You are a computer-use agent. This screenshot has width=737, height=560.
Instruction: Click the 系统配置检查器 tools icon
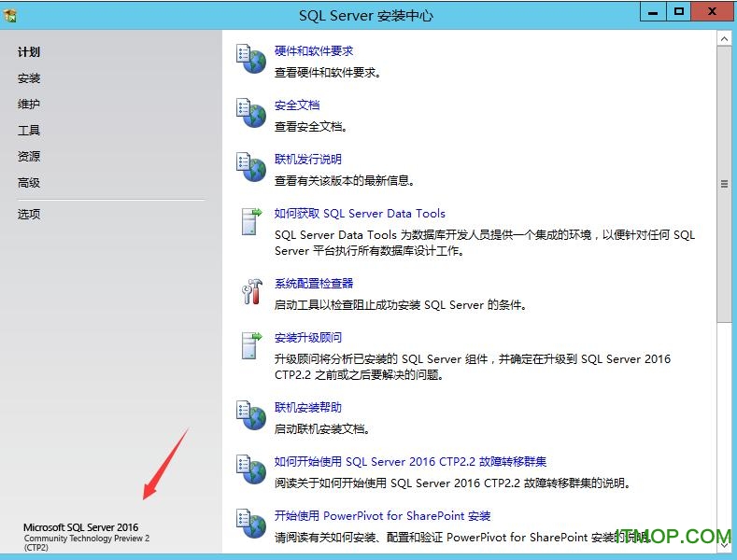(249, 291)
